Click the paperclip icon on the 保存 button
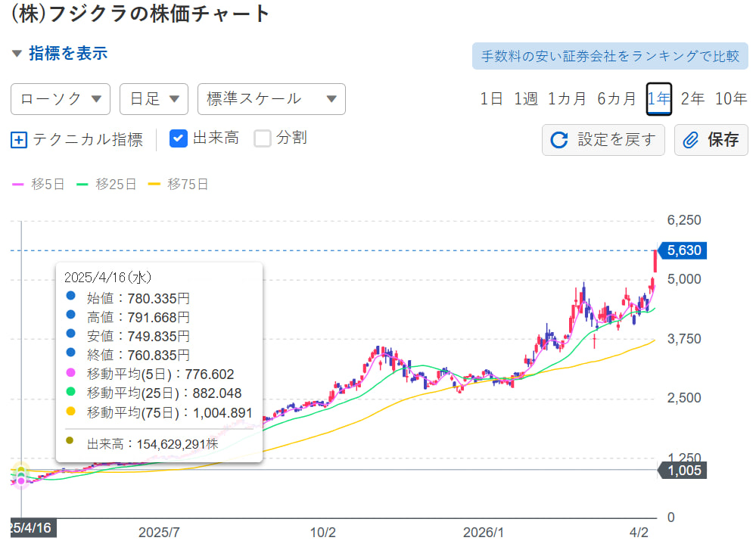This screenshot has width=756, height=550. (689, 139)
